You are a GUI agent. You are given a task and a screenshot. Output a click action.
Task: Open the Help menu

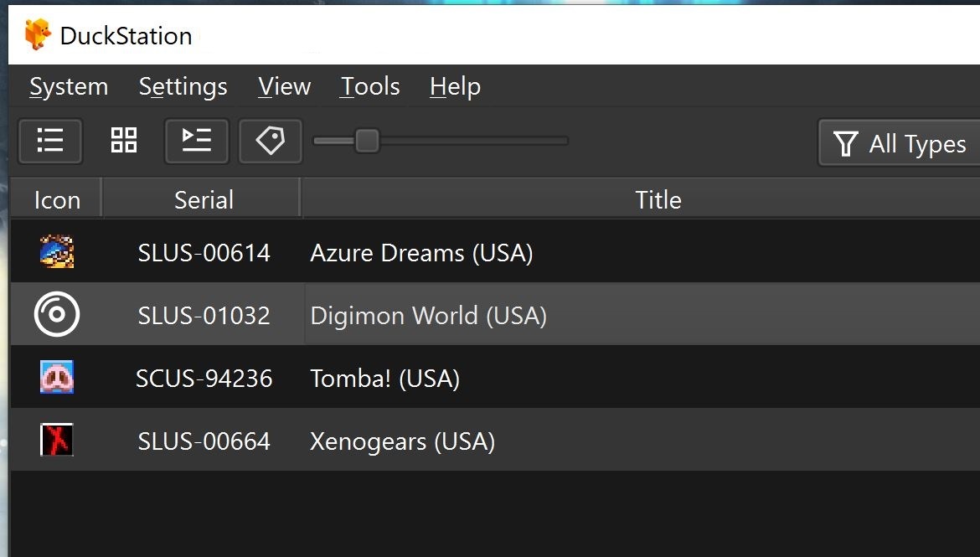pos(455,86)
